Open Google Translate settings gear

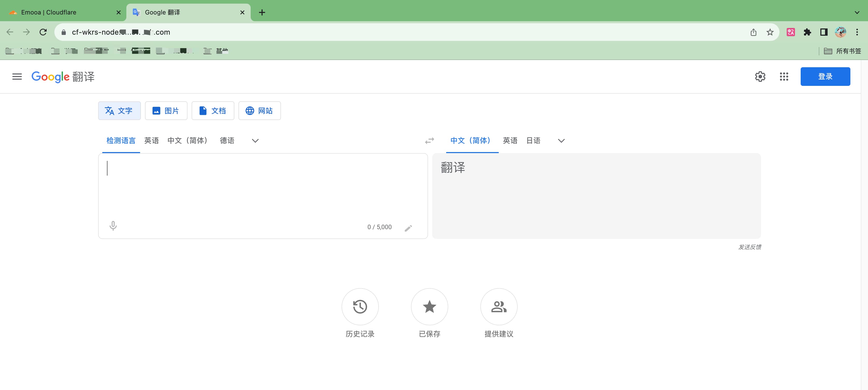[760, 77]
